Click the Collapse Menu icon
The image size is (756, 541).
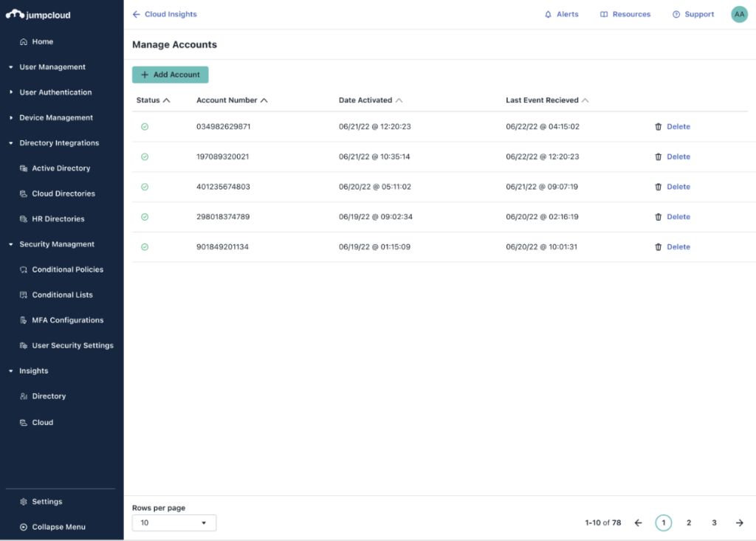coord(24,527)
